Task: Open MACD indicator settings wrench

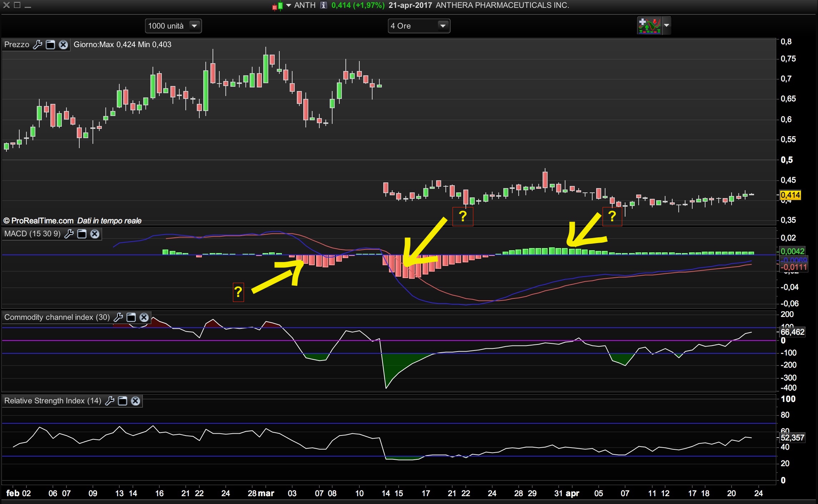Action: (69, 234)
